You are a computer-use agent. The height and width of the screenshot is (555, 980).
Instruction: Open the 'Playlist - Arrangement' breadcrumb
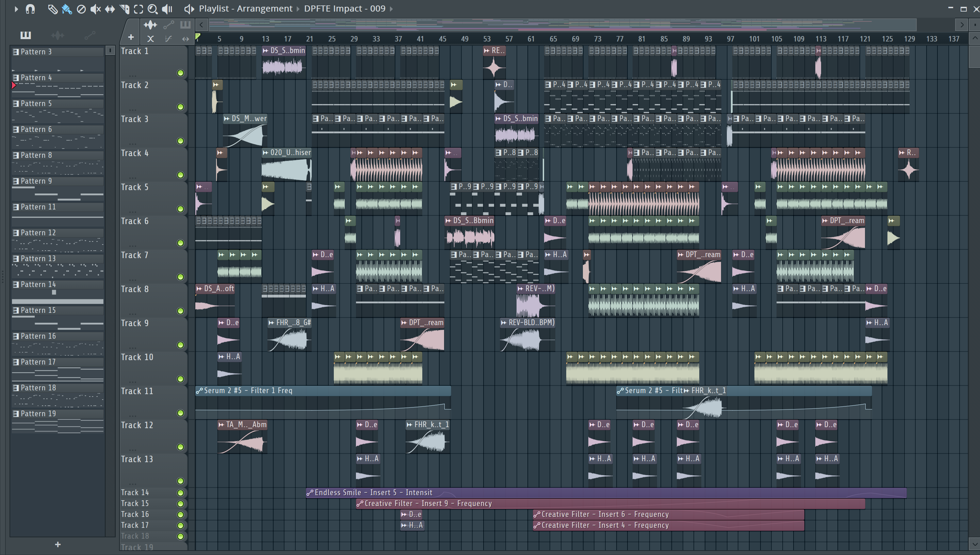pyautogui.click(x=246, y=9)
